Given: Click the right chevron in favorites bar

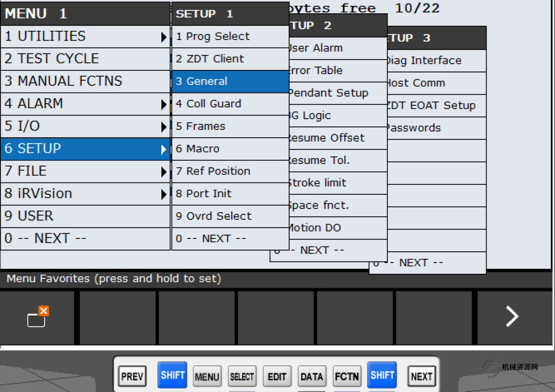Looking at the screenshot, I should click(x=512, y=317).
